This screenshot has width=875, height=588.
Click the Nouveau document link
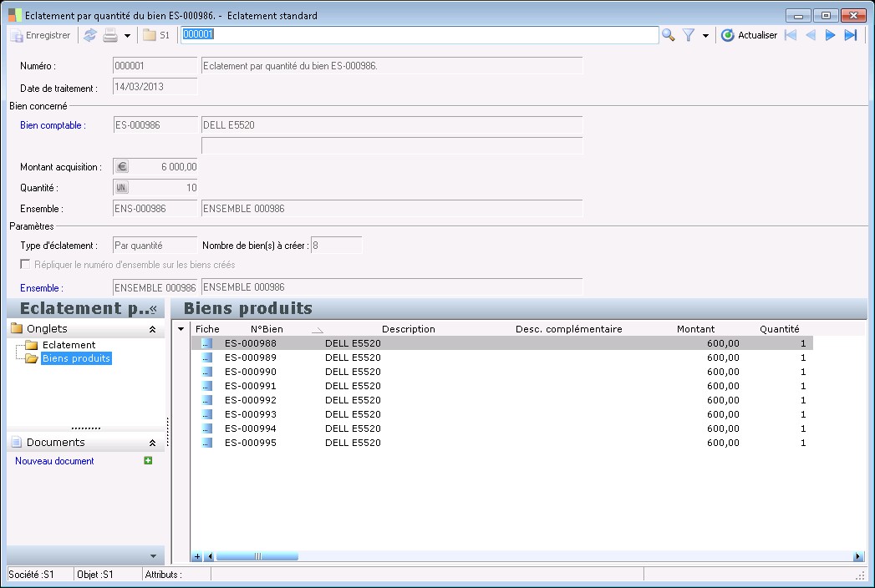pos(54,461)
